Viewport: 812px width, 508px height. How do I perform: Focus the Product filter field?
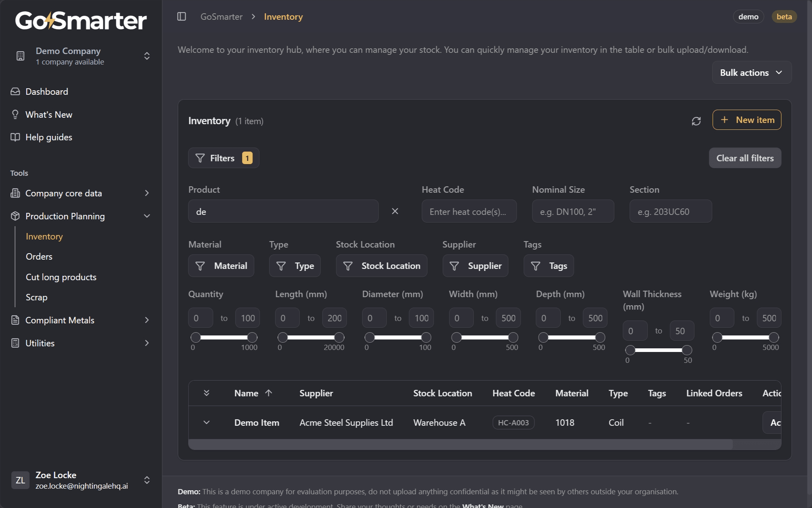pyautogui.click(x=283, y=211)
